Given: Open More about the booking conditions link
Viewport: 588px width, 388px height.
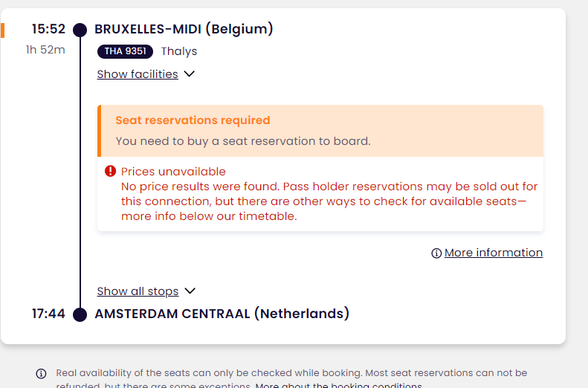Looking at the screenshot, I should click(x=339, y=385).
